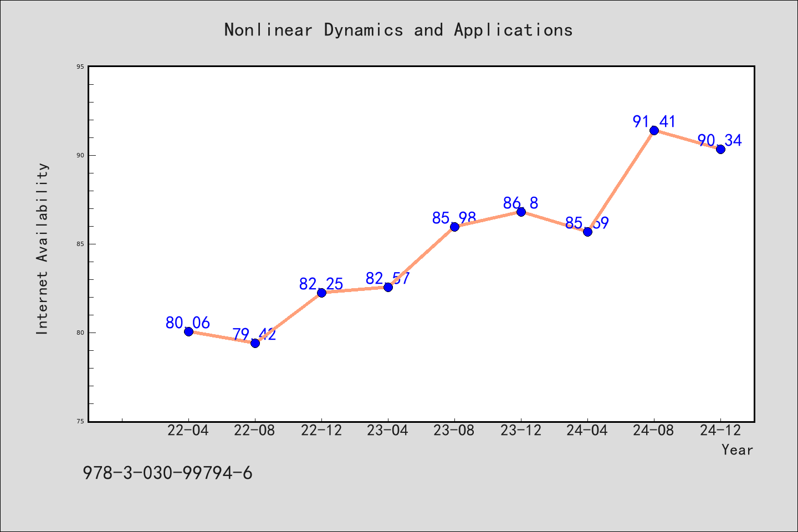Select the x-axis tick label 23-04

click(x=388, y=431)
